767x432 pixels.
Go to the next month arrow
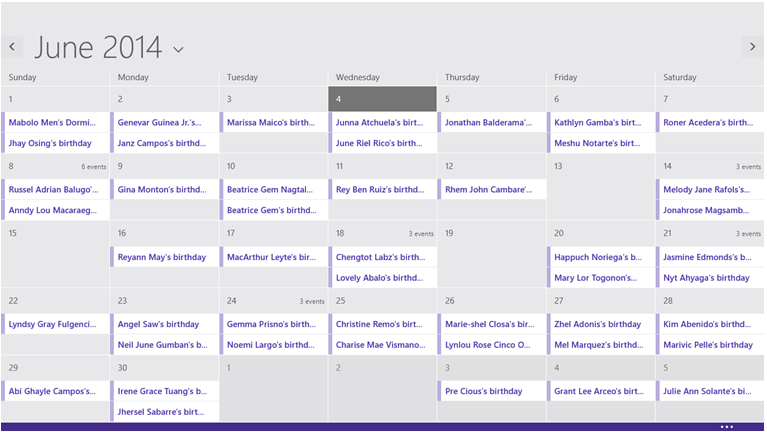(x=753, y=46)
